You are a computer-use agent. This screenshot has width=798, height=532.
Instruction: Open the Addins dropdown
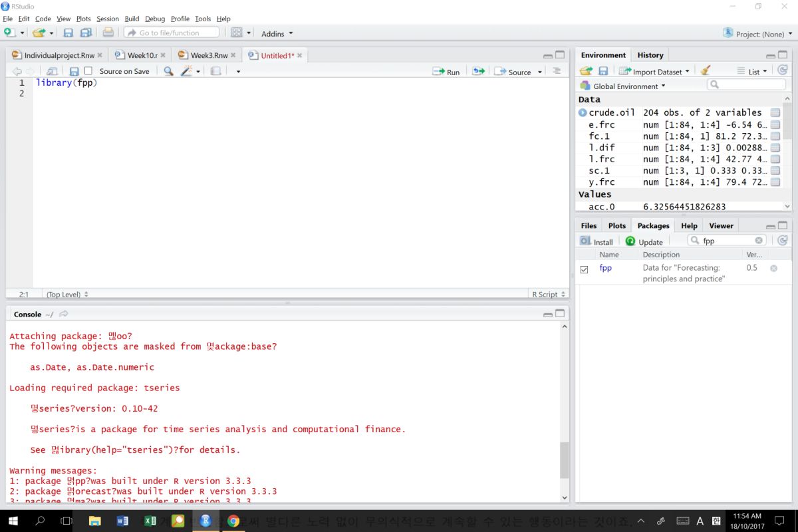pyautogui.click(x=277, y=33)
